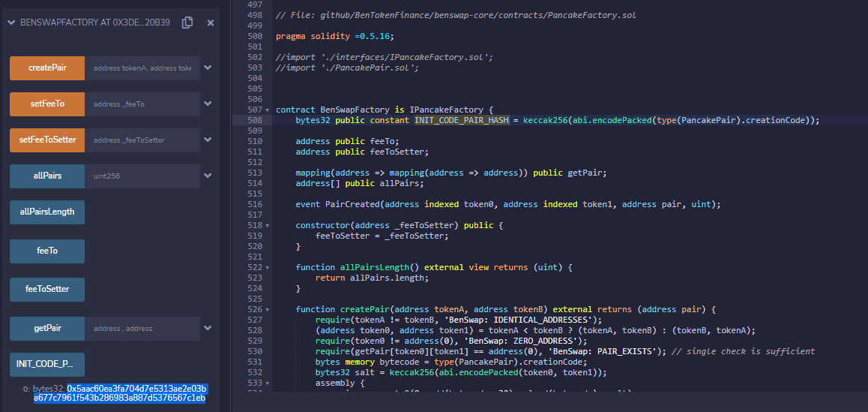Remove the deployed BenSwapFactory instance
This screenshot has width=868, height=412.
tap(211, 23)
